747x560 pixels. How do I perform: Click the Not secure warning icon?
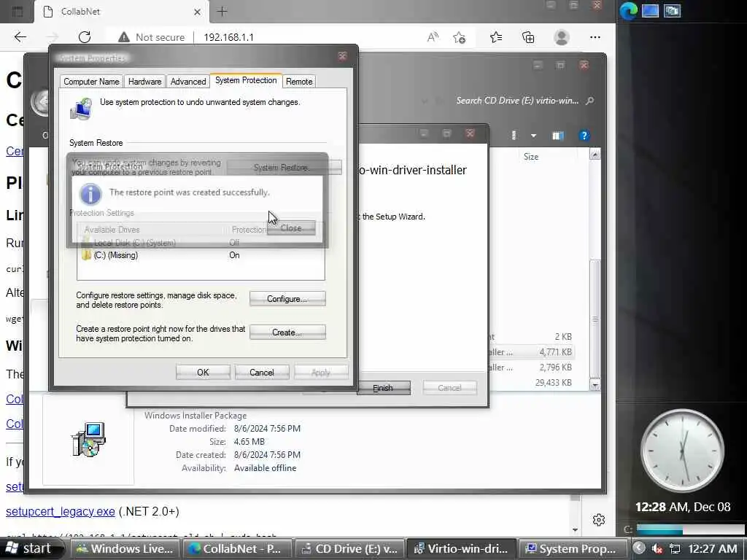(124, 37)
